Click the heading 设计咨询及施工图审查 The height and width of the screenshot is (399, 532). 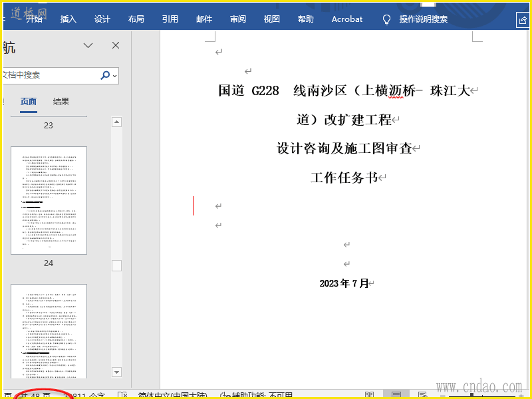pyautogui.click(x=344, y=148)
